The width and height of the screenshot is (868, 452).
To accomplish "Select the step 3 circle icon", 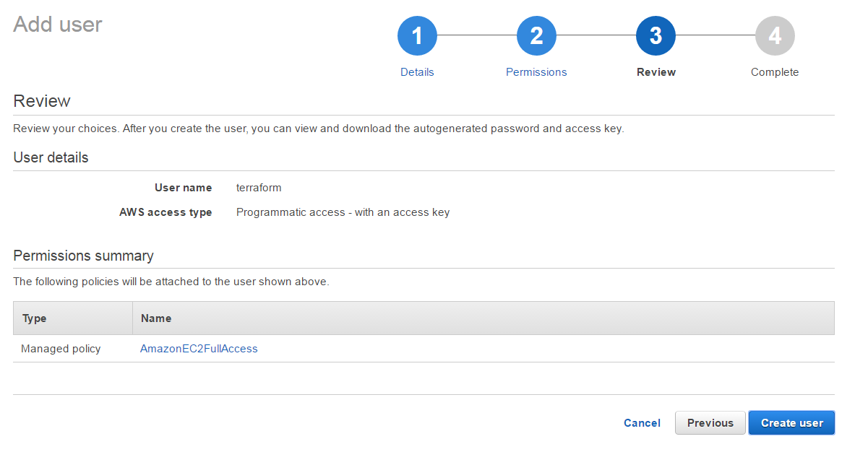I will click(x=656, y=35).
